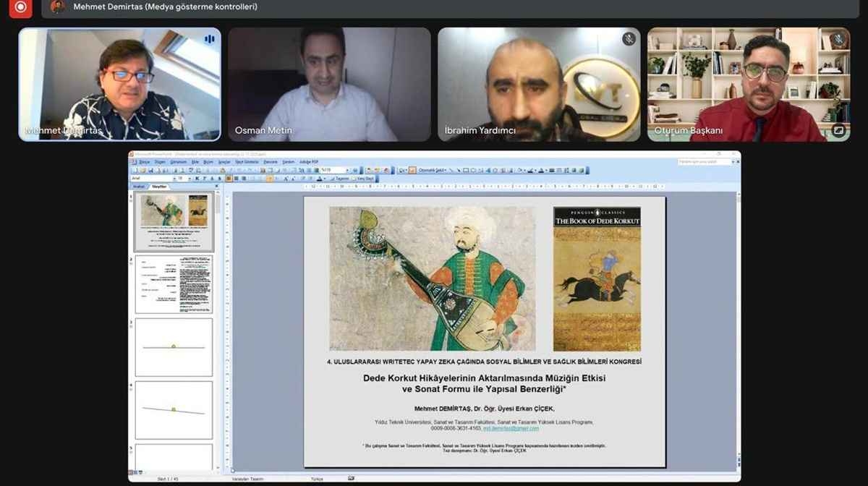Toggle Italic formatting in the toolbar
Screen dimensions: 868x486
(x=203, y=179)
